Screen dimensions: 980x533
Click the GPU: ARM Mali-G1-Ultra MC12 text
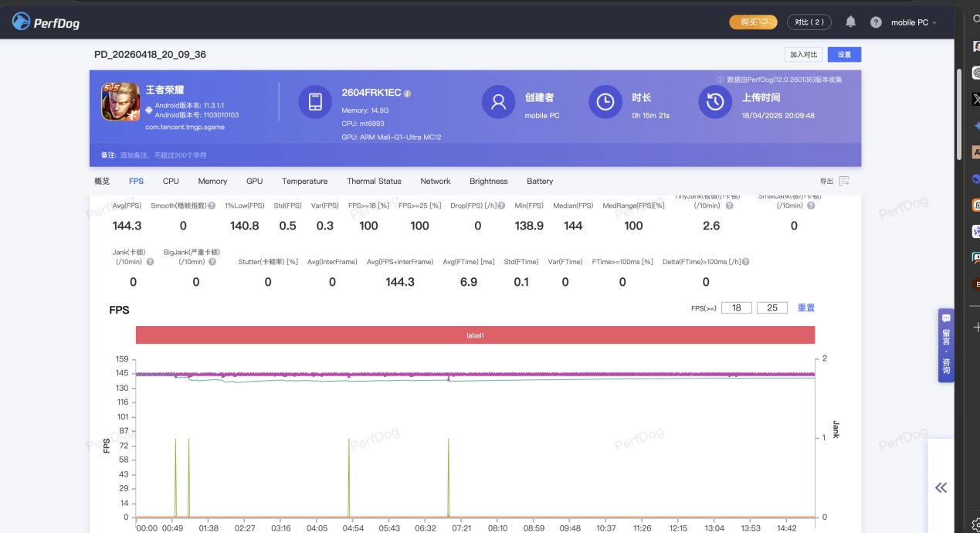coord(392,137)
